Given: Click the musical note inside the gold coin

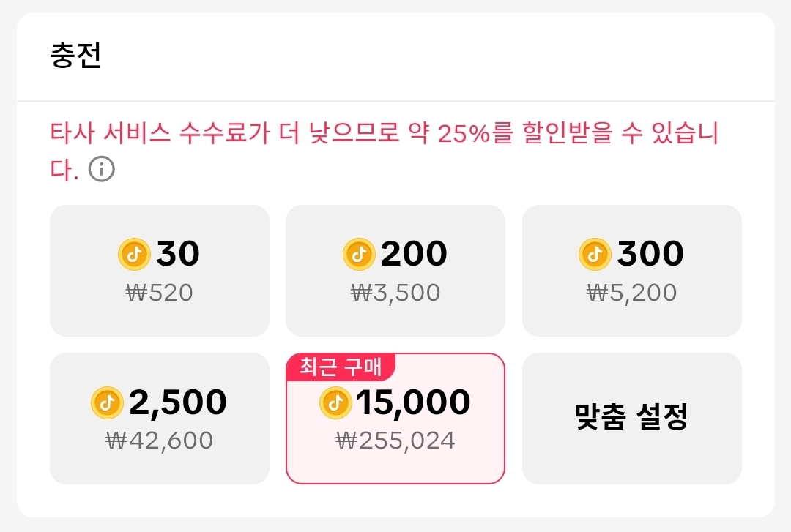Looking at the screenshot, I should click(x=133, y=252).
